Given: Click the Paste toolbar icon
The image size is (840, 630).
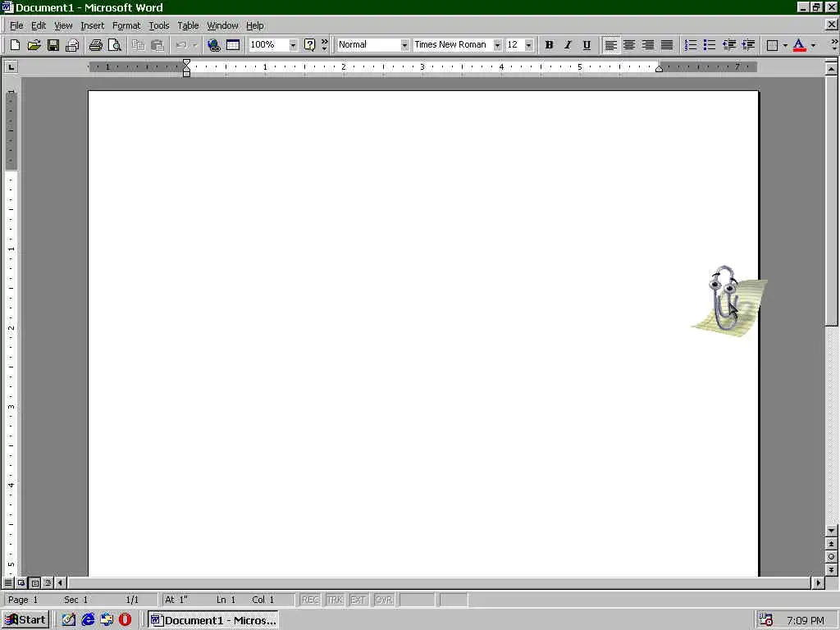Looking at the screenshot, I should [157, 45].
